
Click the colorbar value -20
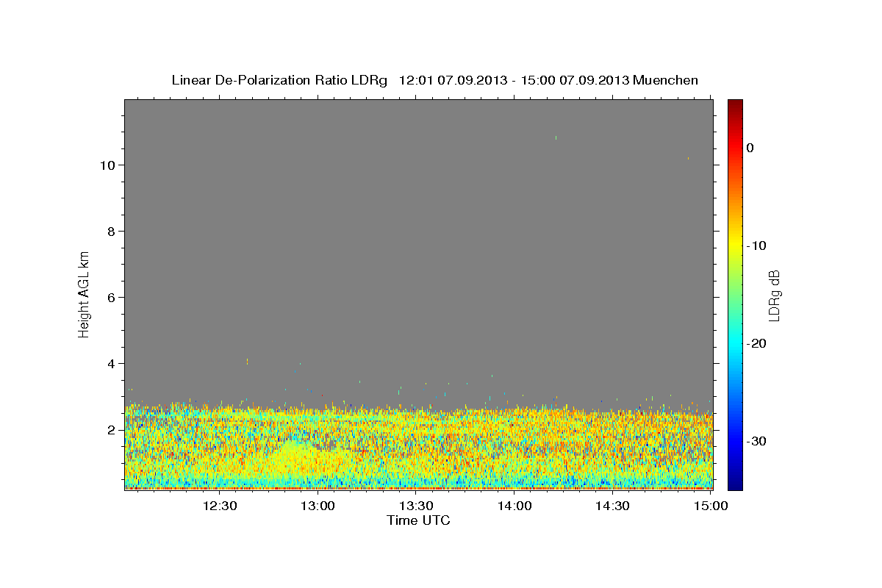pos(757,343)
